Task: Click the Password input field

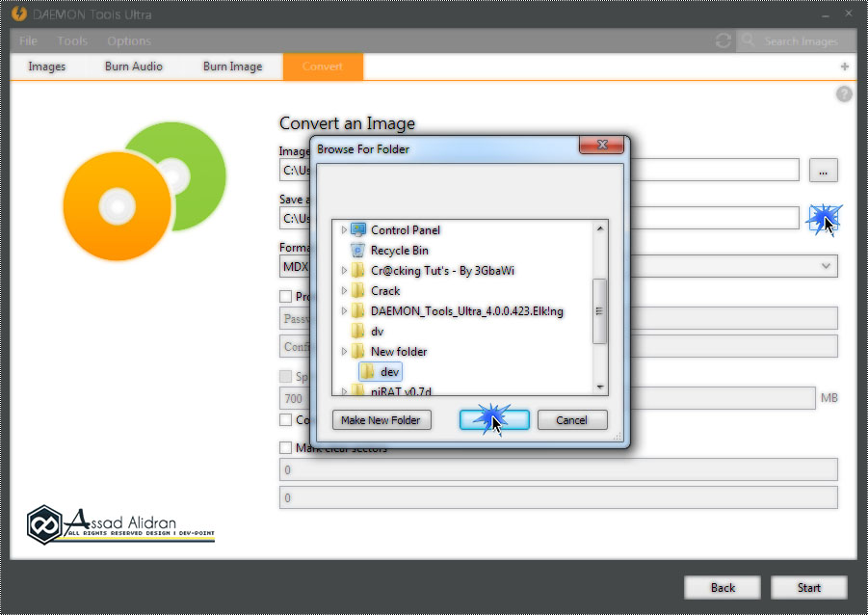Action: 559,318
